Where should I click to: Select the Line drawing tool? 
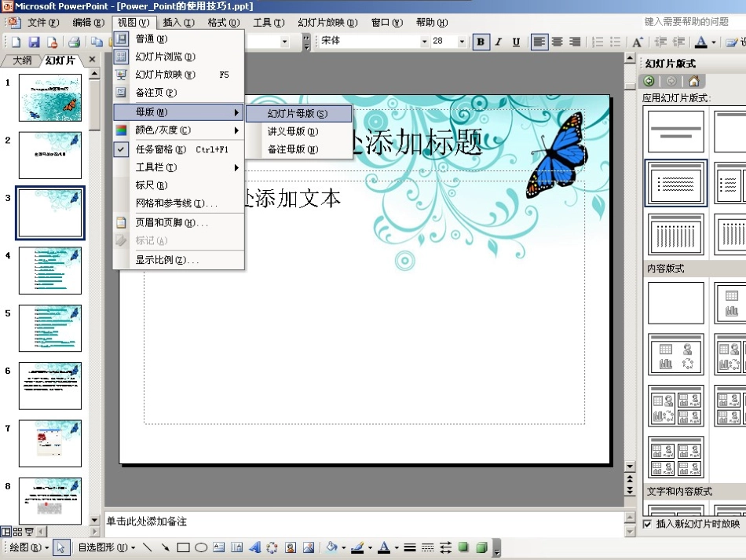[148, 547]
